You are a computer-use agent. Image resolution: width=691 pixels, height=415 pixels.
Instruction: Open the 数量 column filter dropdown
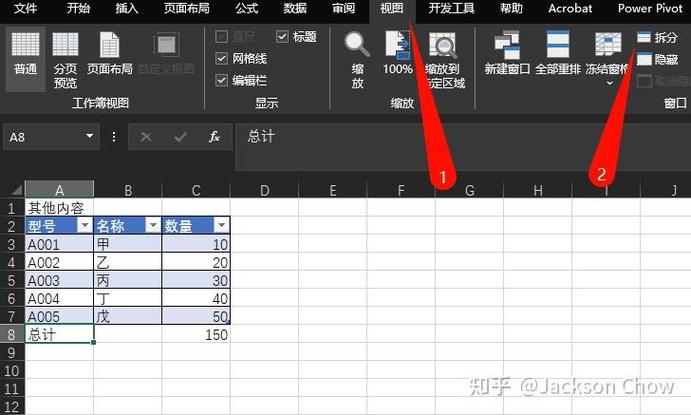tap(221, 225)
